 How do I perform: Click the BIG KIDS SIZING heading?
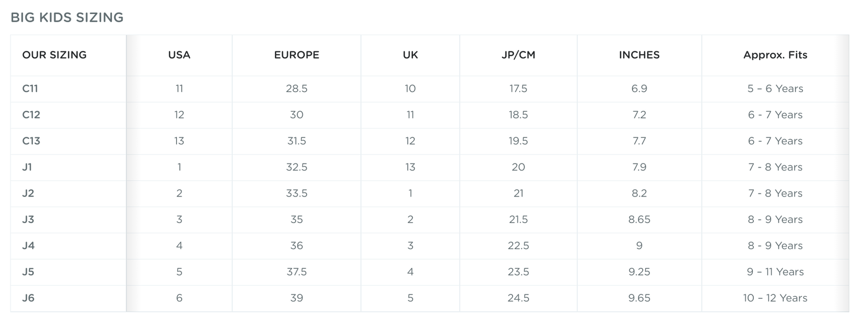tap(67, 17)
